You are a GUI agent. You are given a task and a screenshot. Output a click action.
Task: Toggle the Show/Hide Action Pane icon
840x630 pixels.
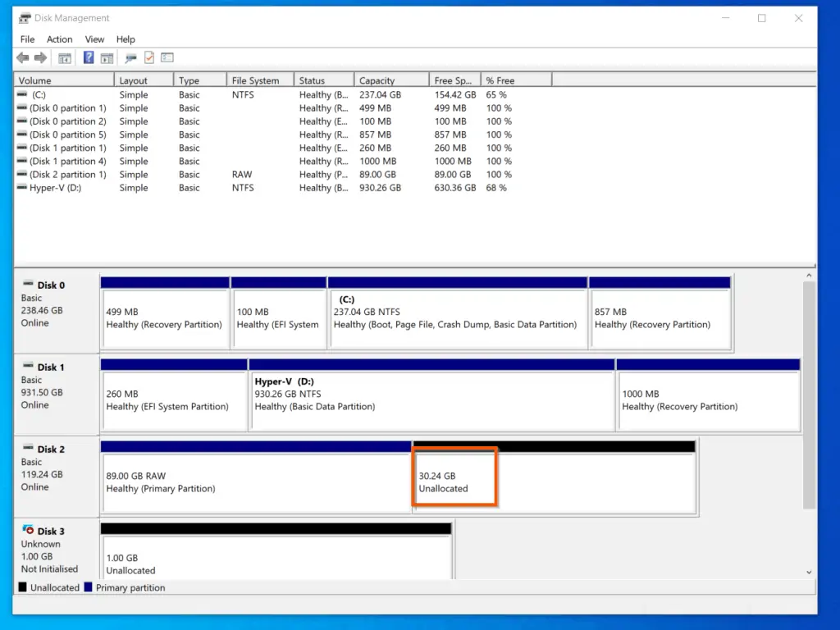pyautogui.click(x=107, y=58)
